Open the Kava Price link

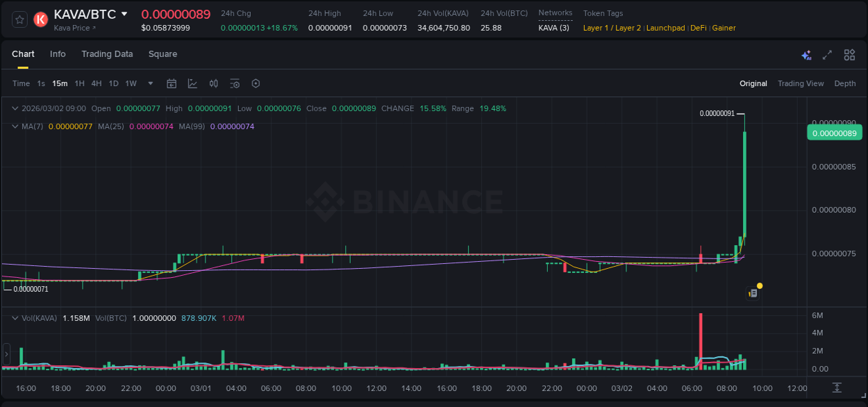click(x=73, y=28)
